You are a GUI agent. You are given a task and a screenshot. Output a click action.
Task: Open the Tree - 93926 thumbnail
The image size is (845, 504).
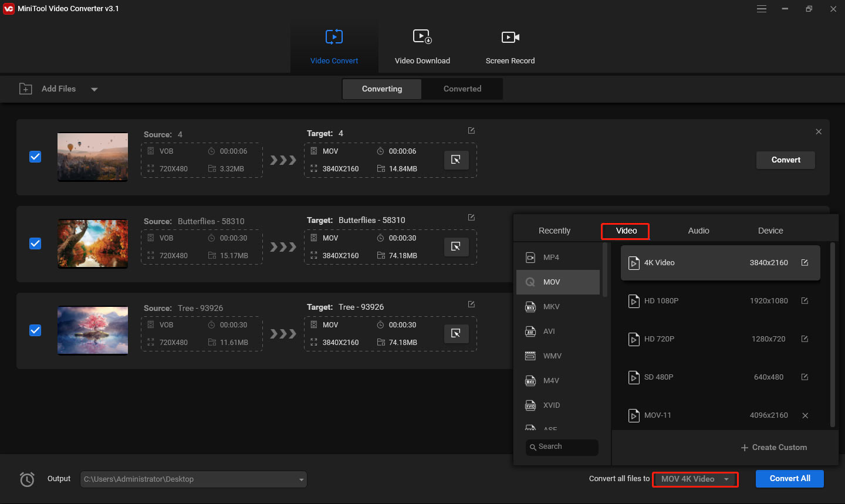(x=93, y=330)
